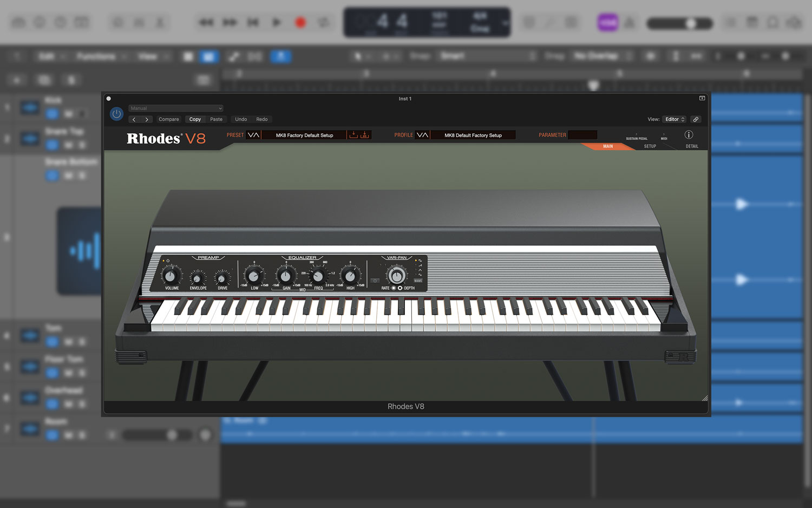The image size is (812, 508).
Task: Click the Equalizer LOW knob
Action: tap(253, 276)
